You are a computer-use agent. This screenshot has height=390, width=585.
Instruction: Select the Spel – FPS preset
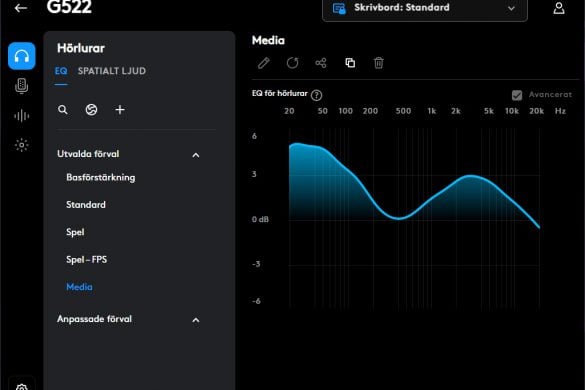click(x=87, y=259)
